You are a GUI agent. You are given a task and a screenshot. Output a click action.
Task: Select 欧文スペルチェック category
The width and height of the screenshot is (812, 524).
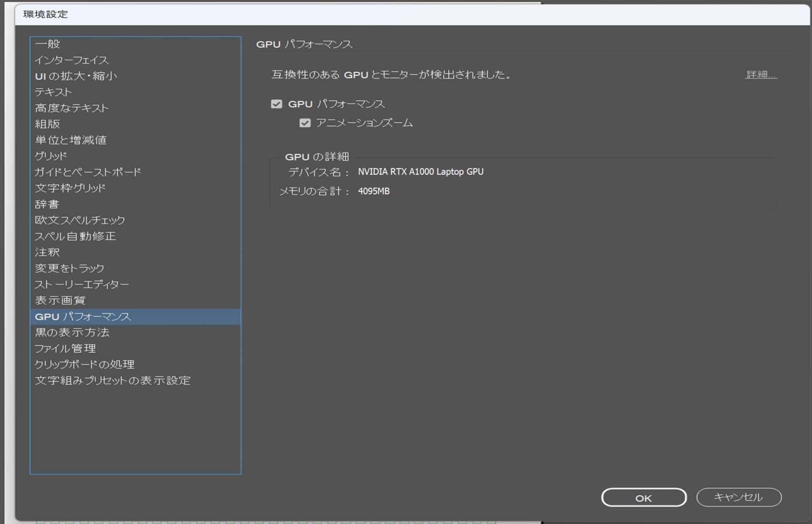coord(80,220)
